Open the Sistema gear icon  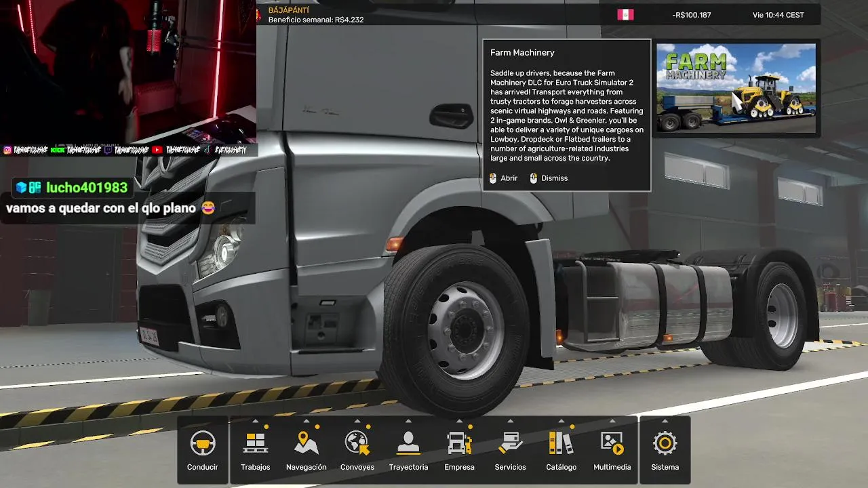point(665,444)
